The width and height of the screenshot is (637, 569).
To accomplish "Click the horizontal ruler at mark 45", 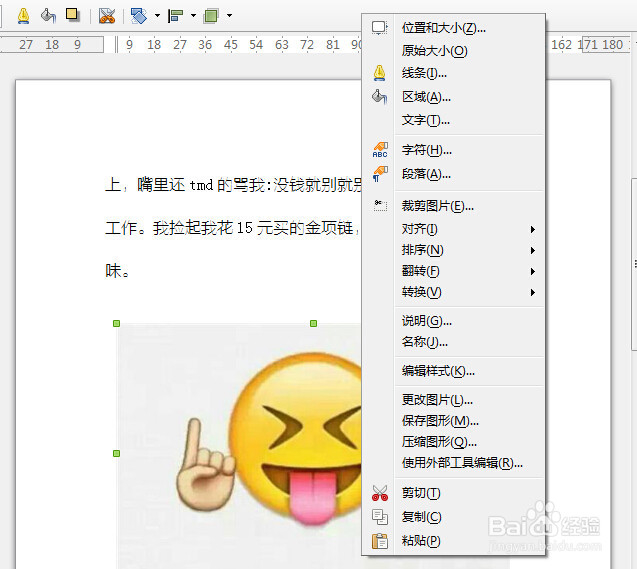I will (x=230, y=44).
